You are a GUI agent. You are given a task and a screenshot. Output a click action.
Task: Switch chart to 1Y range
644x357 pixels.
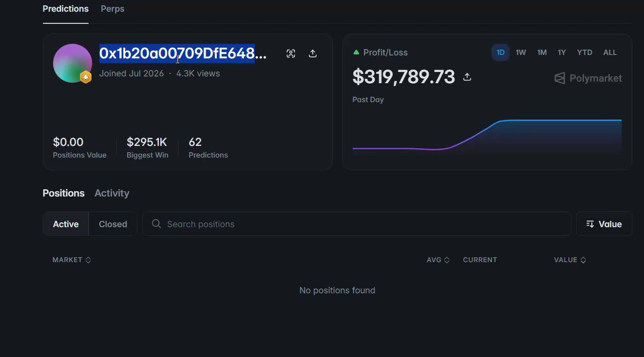pyautogui.click(x=562, y=53)
